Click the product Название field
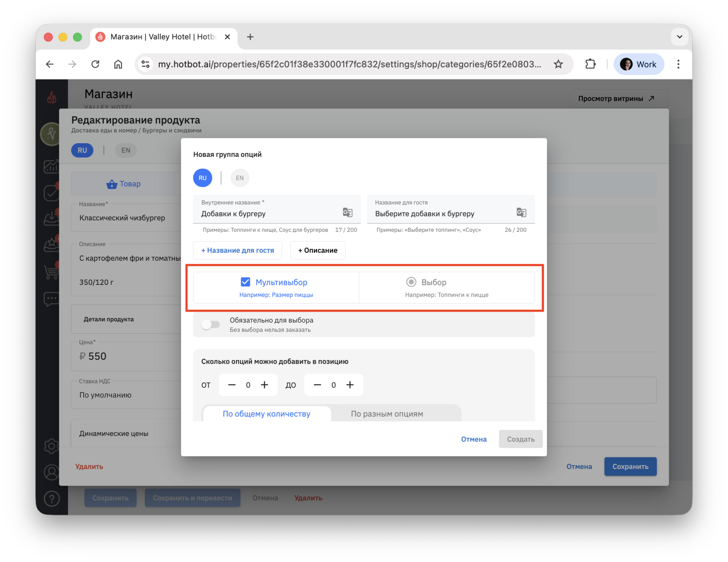728x562 pixels. pos(126,218)
